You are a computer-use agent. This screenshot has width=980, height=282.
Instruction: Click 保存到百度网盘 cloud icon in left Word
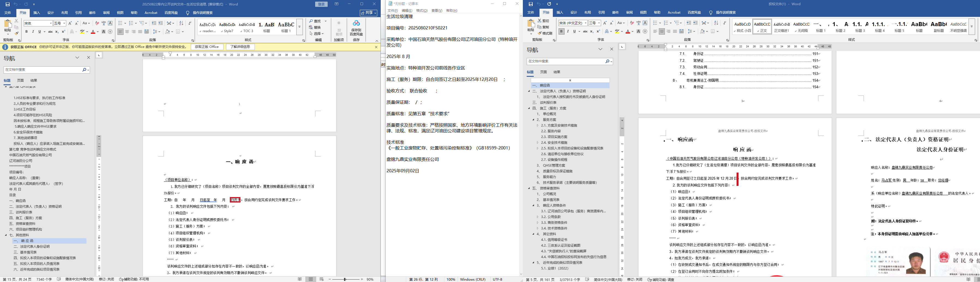pyautogui.click(x=356, y=28)
